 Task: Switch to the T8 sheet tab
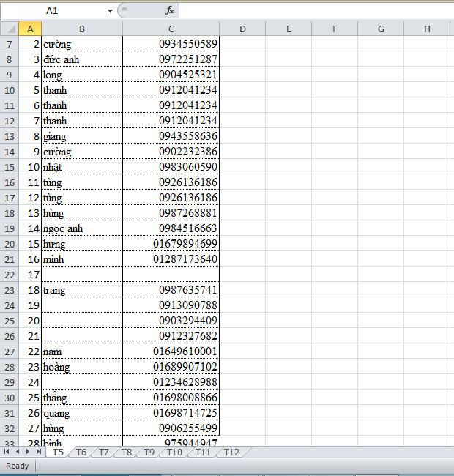click(x=127, y=453)
